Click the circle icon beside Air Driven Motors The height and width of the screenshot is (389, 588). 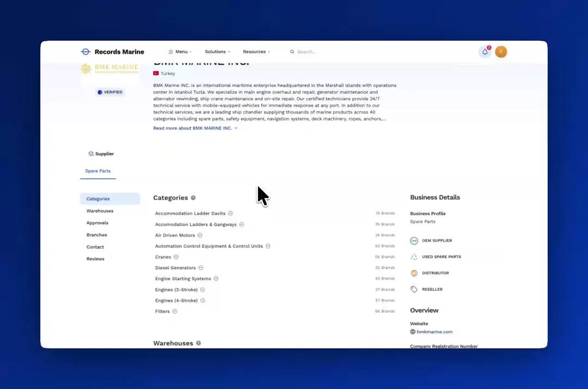pos(200,236)
